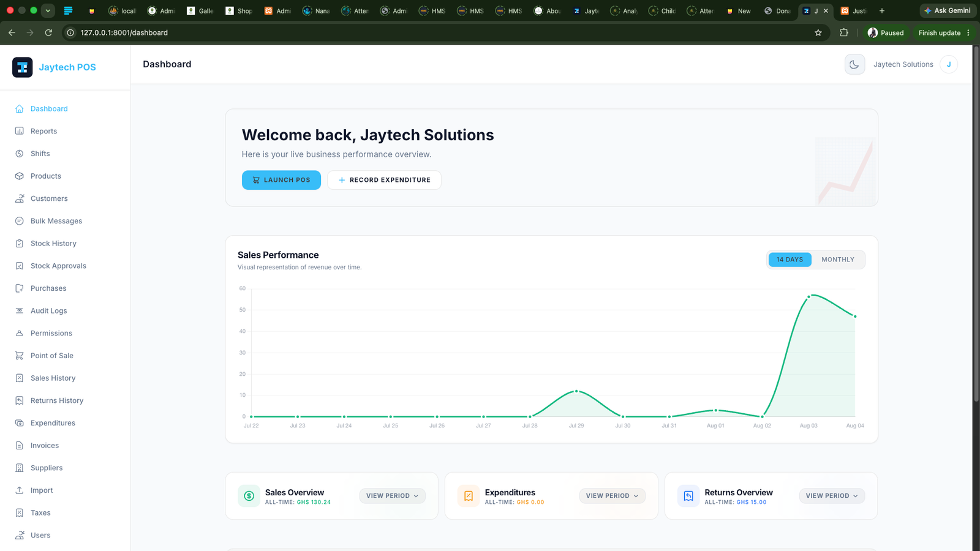
Task: Click the browser back arrow
Action: (12, 32)
